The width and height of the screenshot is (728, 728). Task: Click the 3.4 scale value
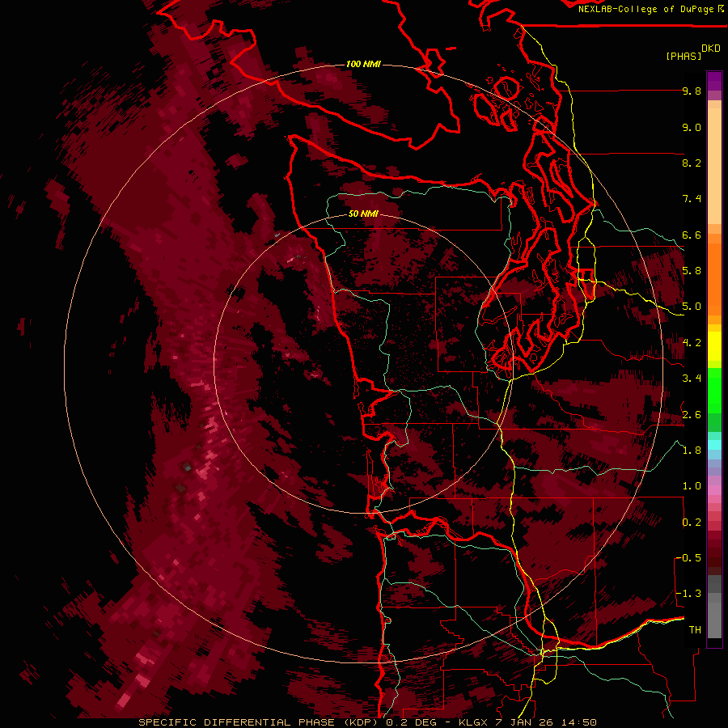692,379
